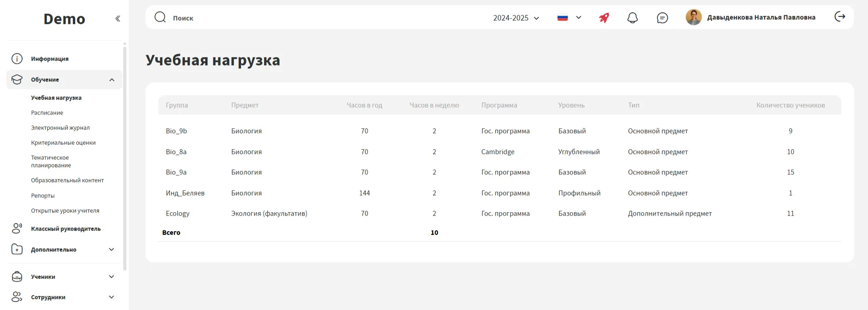This screenshot has width=868, height=310.
Task: Open Расписание in the sidebar
Action: [x=47, y=113]
